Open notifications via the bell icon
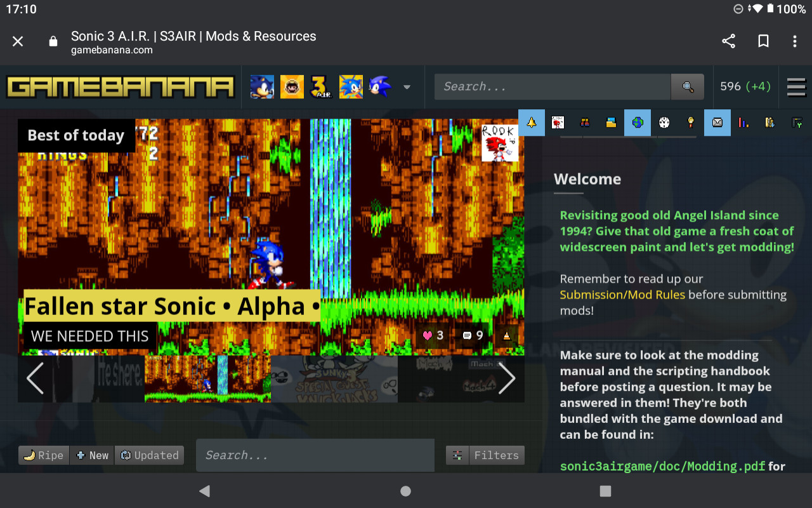 [x=531, y=122]
